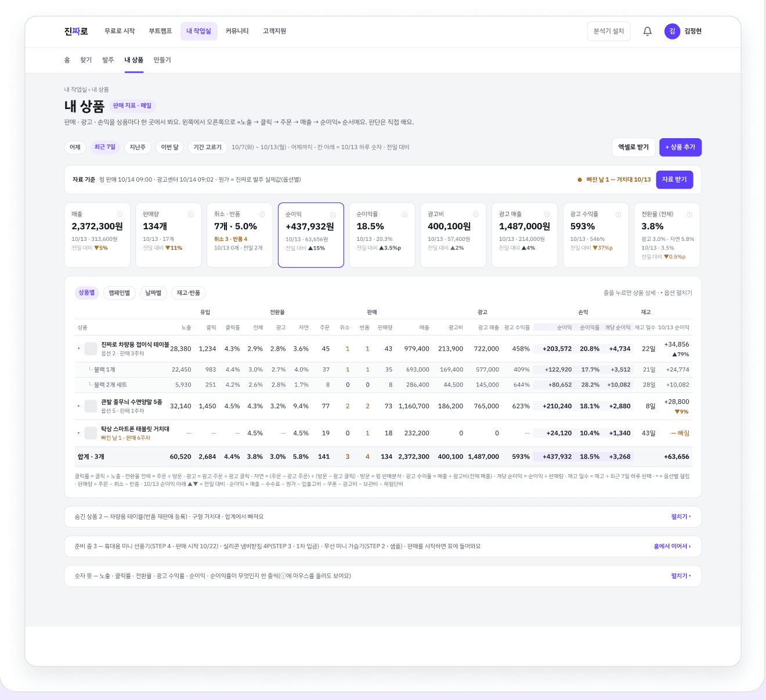766x700 pixels.
Task: Switch to 캠페인별 table view
Action: (120, 293)
